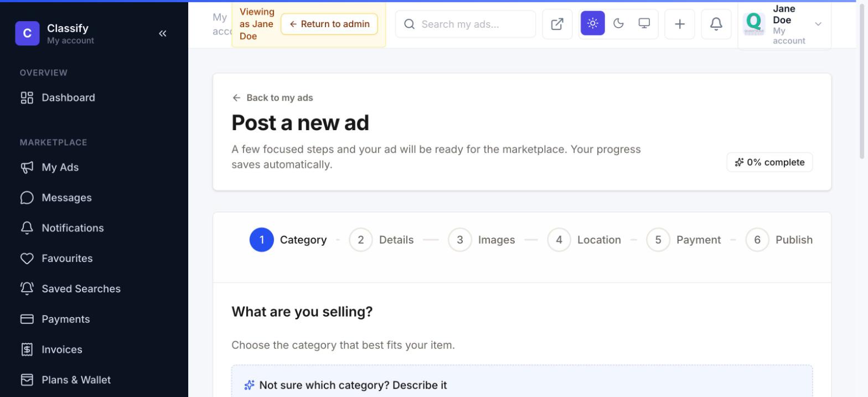The width and height of the screenshot is (868, 397).
Task: Click "Viewing as Jane Doe" notice text
Action: click(257, 24)
